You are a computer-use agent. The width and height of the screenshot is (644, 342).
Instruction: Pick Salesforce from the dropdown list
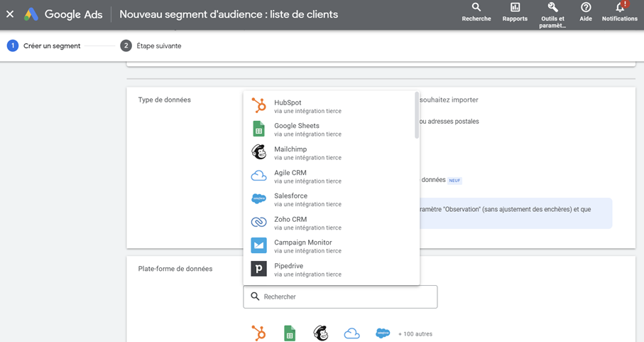pos(332,199)
